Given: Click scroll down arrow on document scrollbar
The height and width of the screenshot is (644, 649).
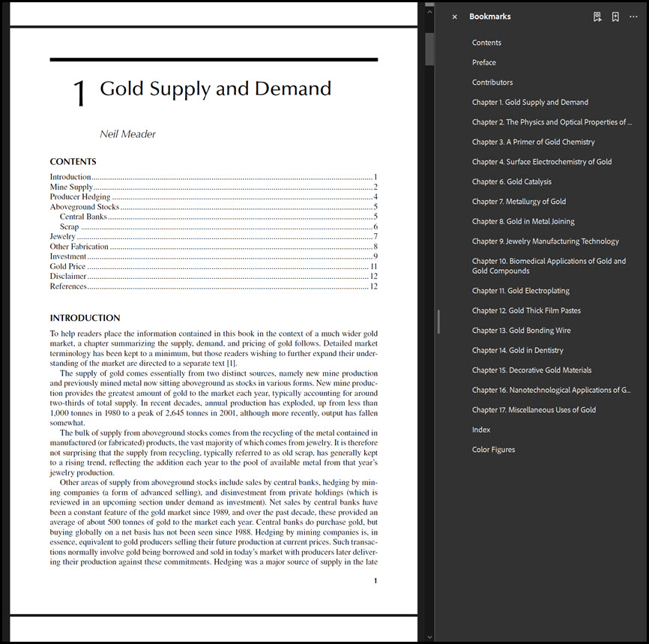Looking at the screenshot, I should coord(429,637).
